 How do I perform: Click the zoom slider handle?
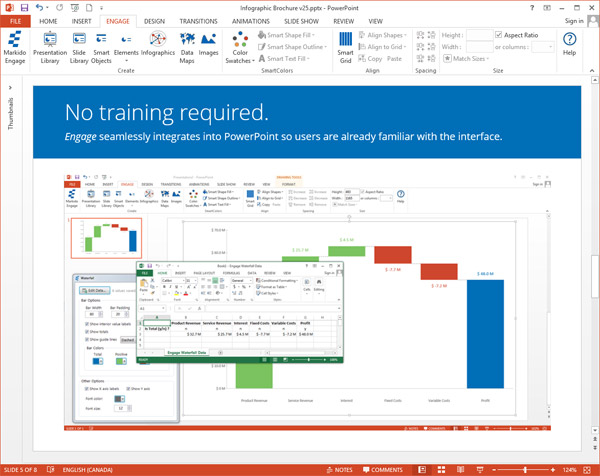click(525, 469)
